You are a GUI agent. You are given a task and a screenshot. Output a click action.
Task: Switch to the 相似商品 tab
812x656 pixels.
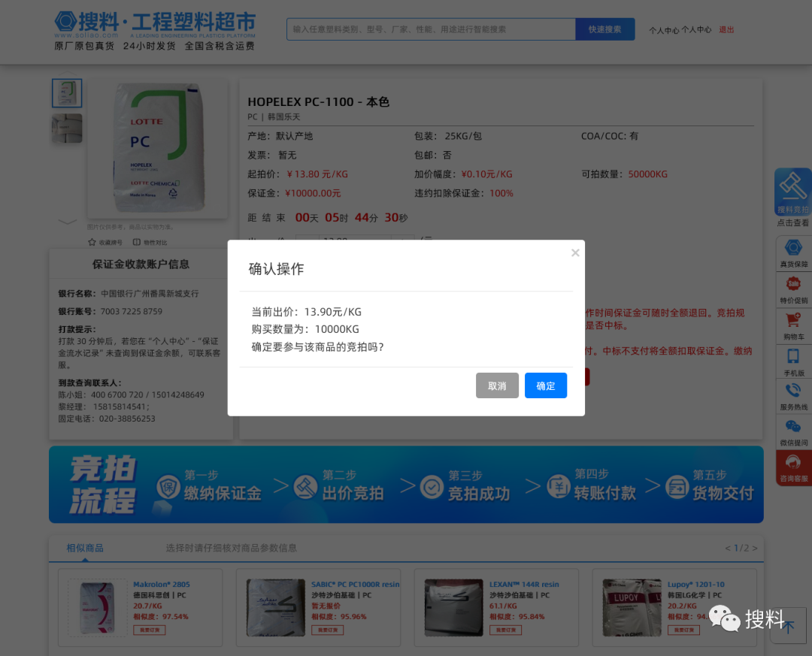pyautogui.click(x=85, y=548)
